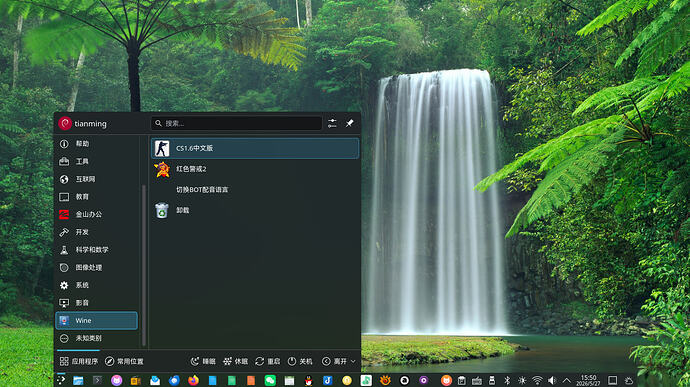The image size is (690, 387).
Task: Open the blue document app in taskbar
Action: tap(213, 380)
